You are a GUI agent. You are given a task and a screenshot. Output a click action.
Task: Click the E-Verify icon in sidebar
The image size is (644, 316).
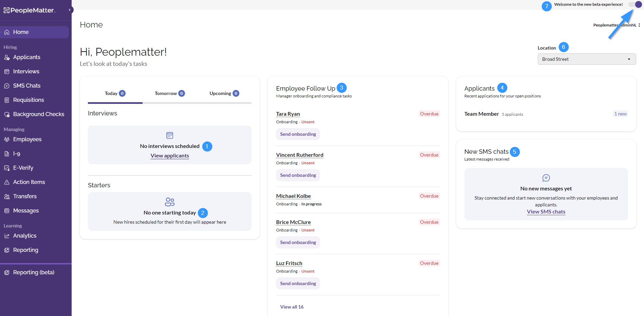coord(7,168)
